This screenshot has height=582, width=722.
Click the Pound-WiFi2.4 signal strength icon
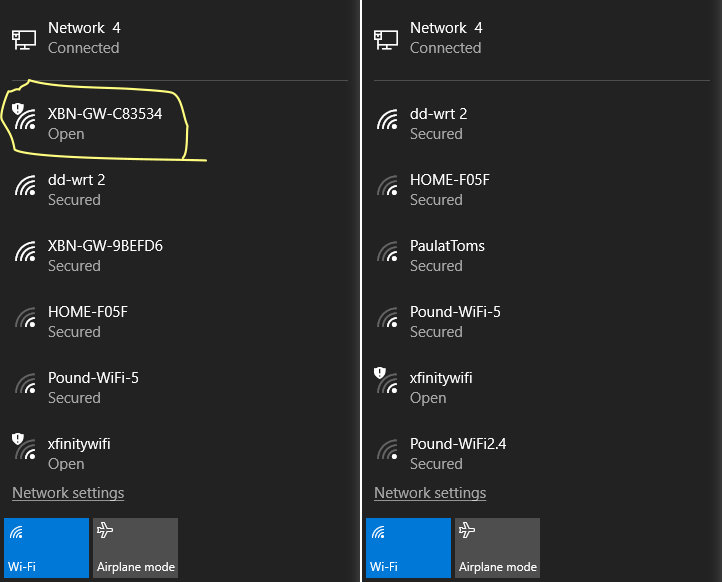point(387,449)
